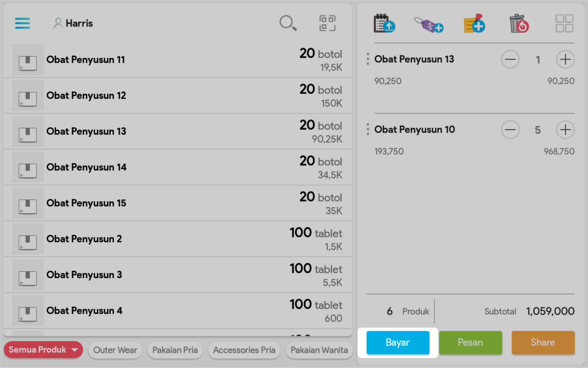Add a note with the sticky-note icon
The width and height of the screenshot is (588, 368).
tap(474, 23)
